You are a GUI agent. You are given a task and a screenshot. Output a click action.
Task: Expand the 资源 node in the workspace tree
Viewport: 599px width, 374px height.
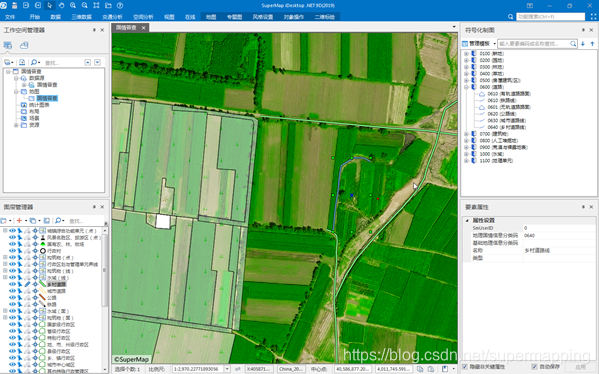click(16, 125)
